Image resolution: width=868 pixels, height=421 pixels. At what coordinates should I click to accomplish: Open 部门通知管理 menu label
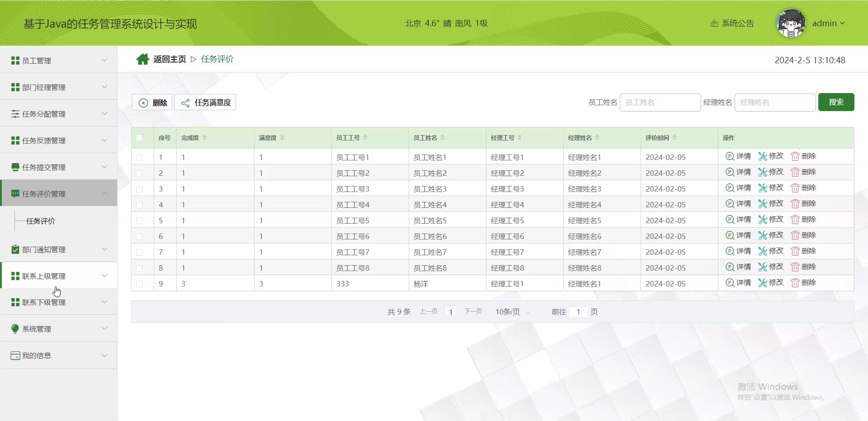pyautogui.click(x=44, y=249)
